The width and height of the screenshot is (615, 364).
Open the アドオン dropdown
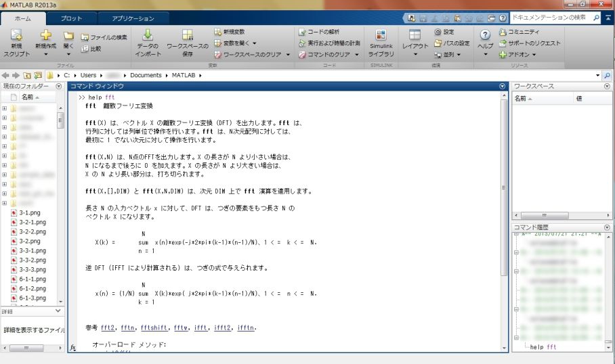tap(534, 55)
